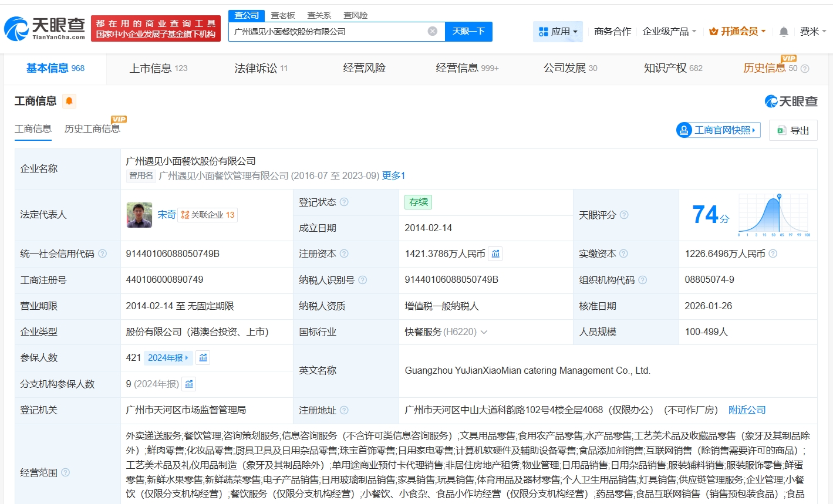Switch to 法律诉讼 11 tab

(261, 68)
